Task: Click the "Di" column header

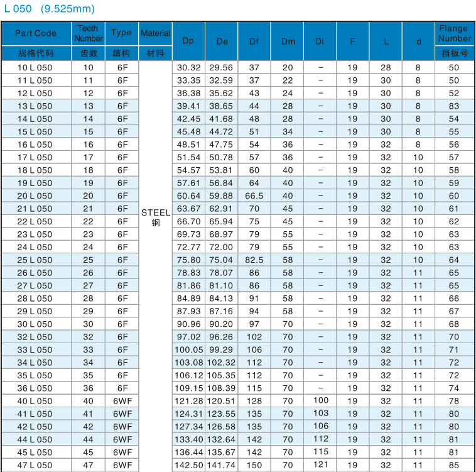Action: click(320, 41)
